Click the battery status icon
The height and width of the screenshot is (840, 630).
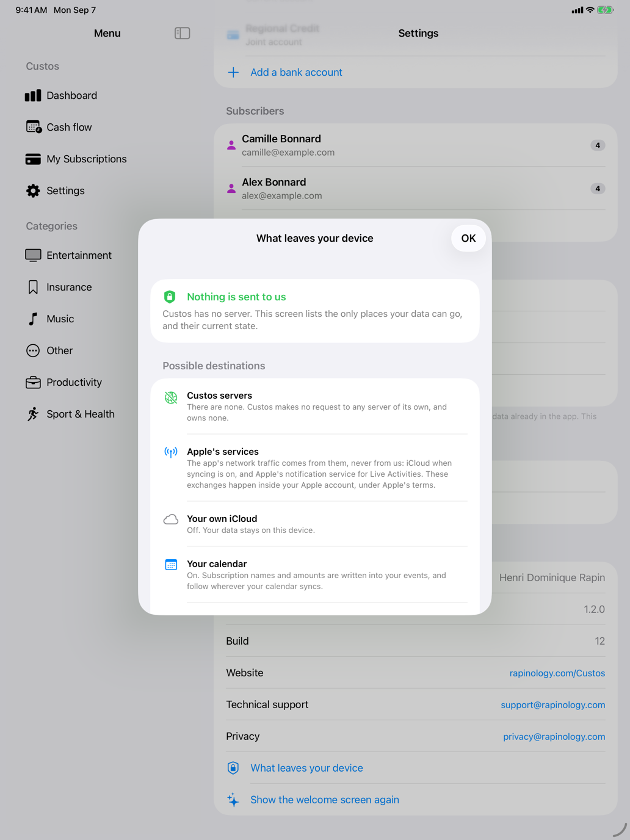pyautogui.click(x=606, y=10)
